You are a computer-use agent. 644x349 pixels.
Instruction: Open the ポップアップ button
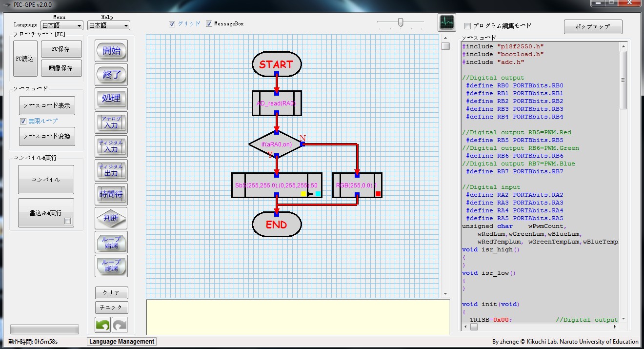click(593, 27)
